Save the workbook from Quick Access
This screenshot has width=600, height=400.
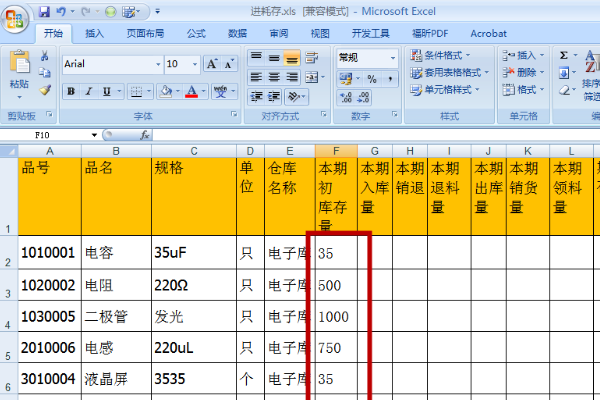click(44, 12)
